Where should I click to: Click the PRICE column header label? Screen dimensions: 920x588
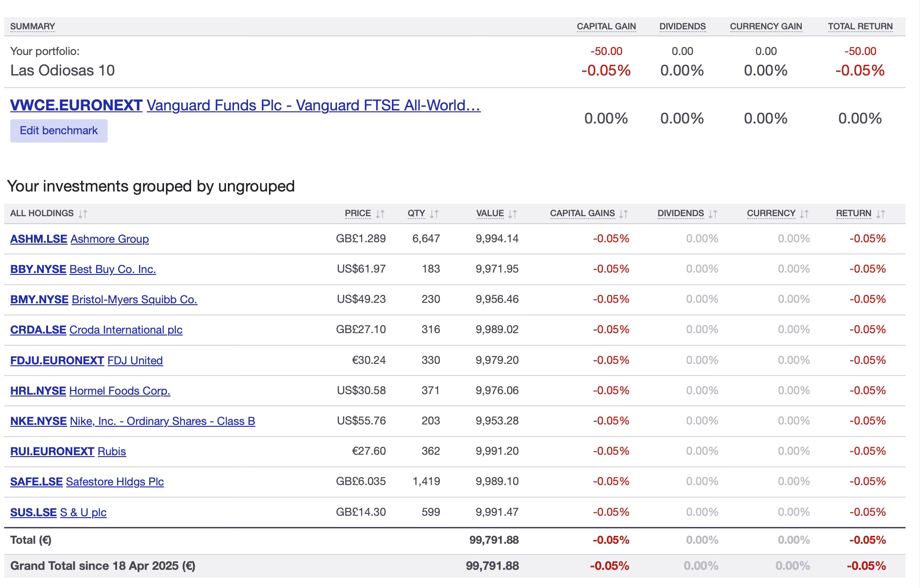(x=358, y=213)
